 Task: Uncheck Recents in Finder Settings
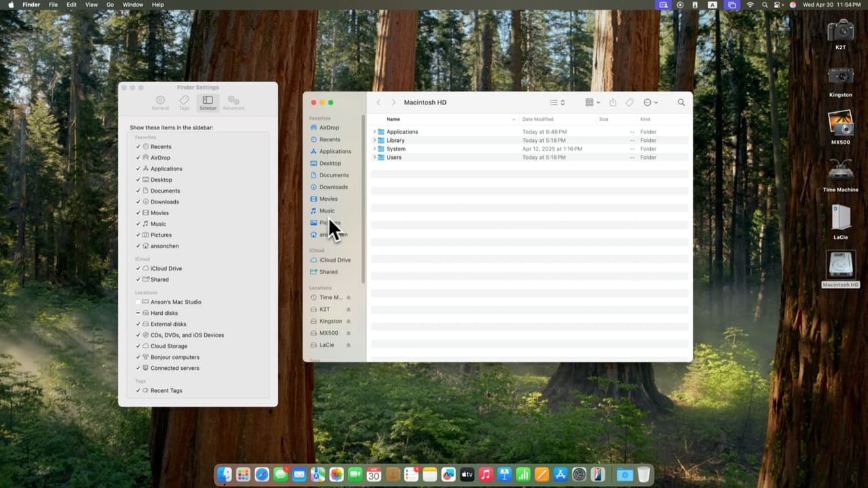[x=138, y=147]
